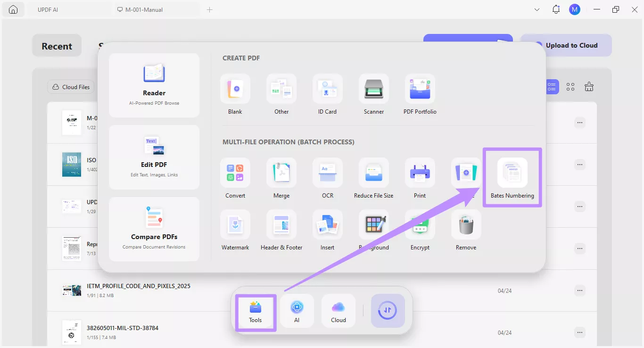Open more options for the M-0 file row
Viewport: 644px width, 348px height.
pyautogui.click(x=580, y=123)
